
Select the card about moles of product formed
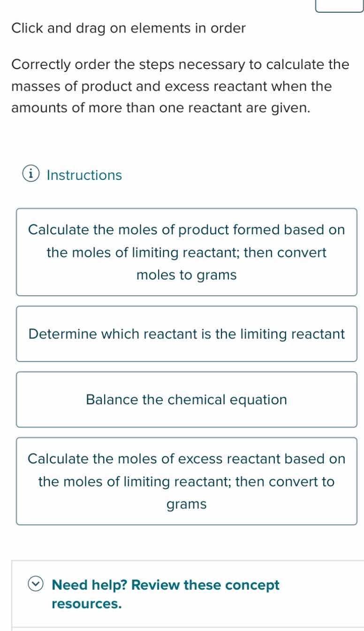(x=187, y=252)
